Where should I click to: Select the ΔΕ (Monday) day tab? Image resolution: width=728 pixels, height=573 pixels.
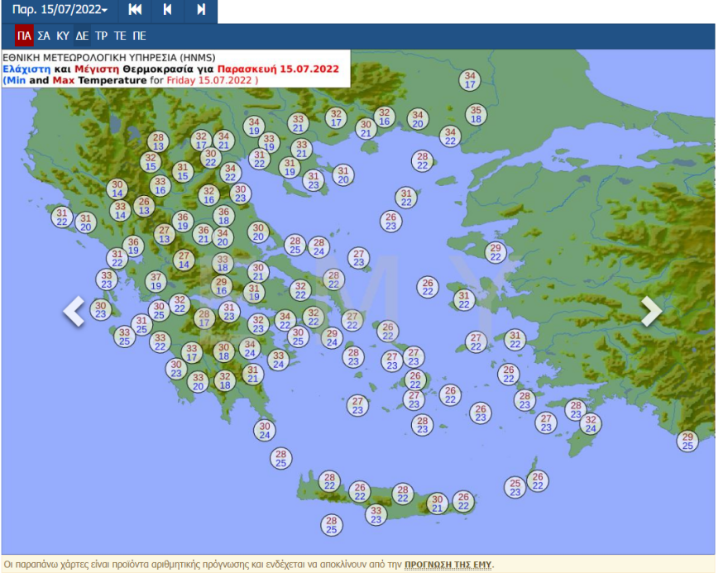(82, 36)
